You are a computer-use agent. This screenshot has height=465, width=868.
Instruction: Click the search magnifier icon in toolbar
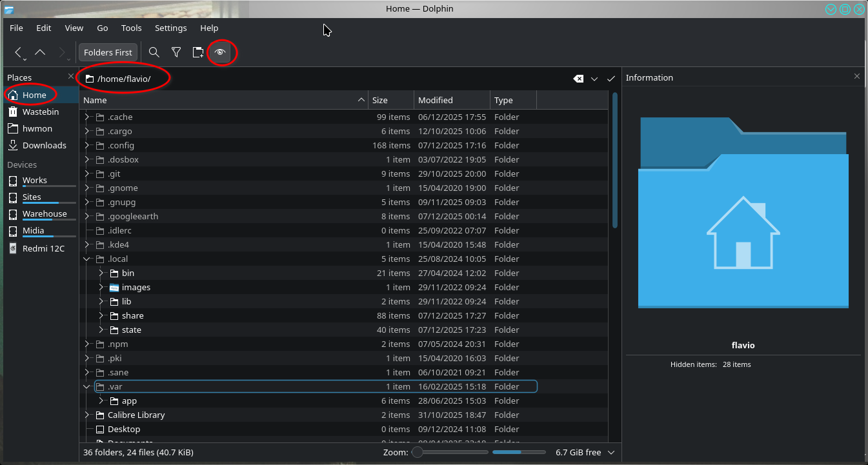(x=154, y=52)
